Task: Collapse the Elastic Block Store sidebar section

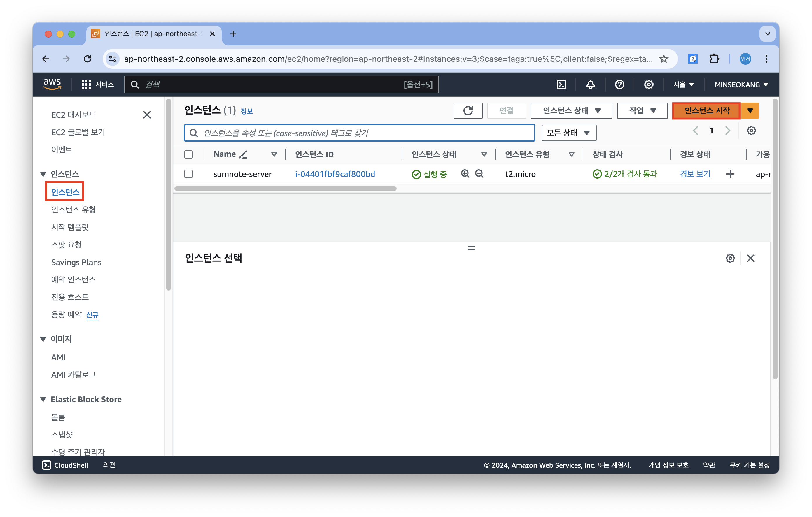Action: point(43,399)
